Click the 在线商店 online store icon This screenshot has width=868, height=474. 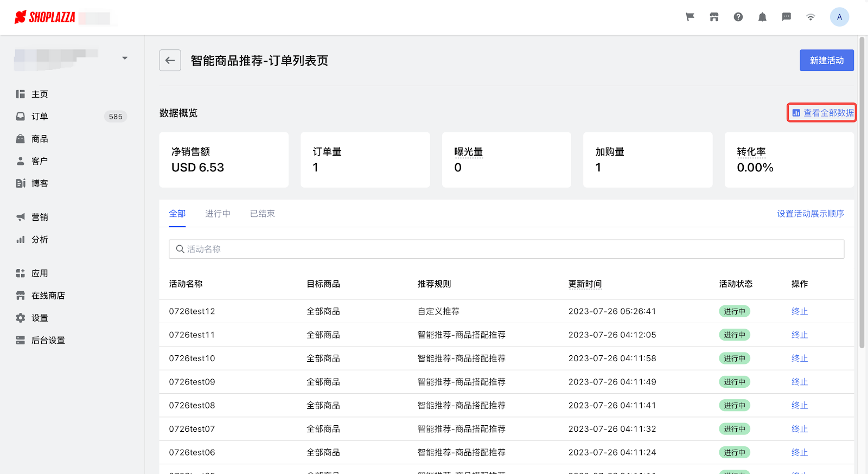(21, 296)
